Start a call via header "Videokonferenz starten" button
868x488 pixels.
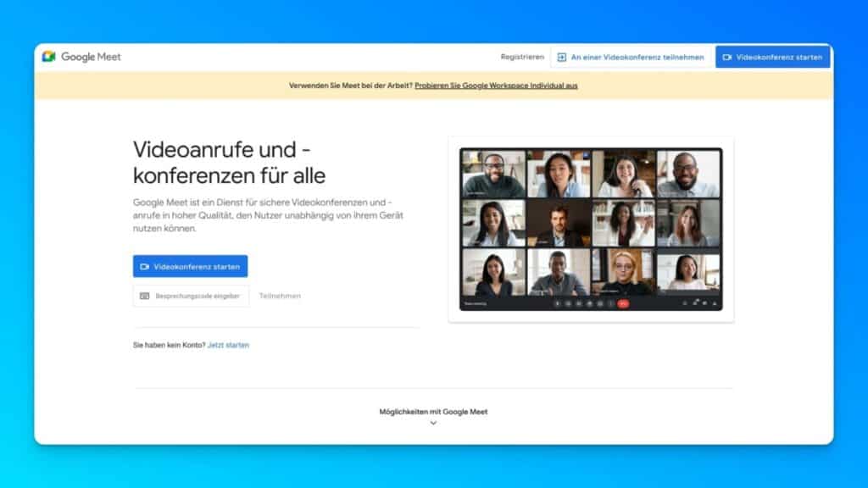(x=773, y=57)
